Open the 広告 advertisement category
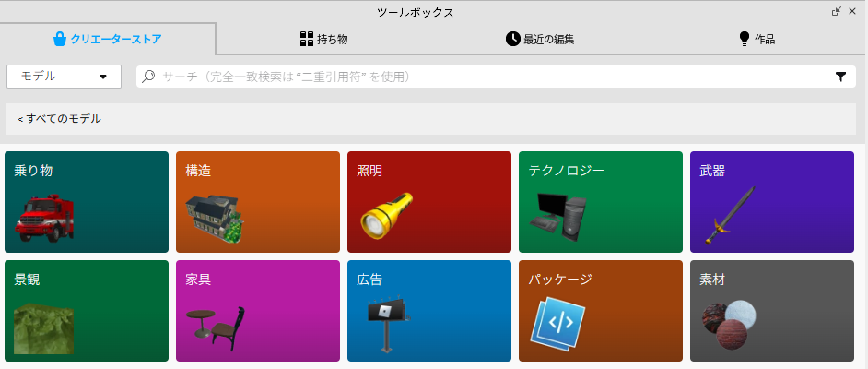The image size is (868, 369). 429,311
